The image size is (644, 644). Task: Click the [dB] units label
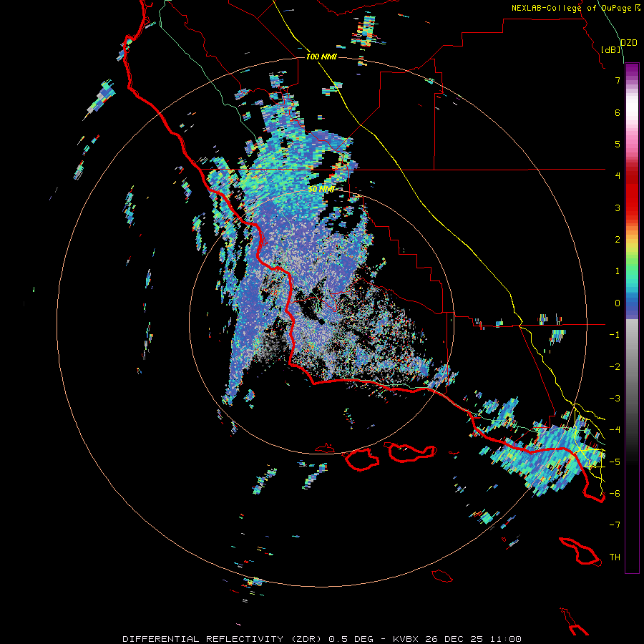pos(611,49)
